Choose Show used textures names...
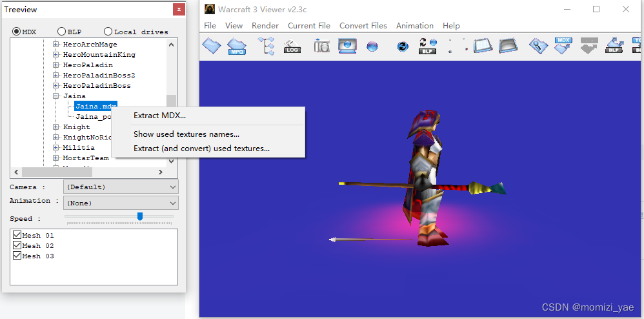 point(208,134)
